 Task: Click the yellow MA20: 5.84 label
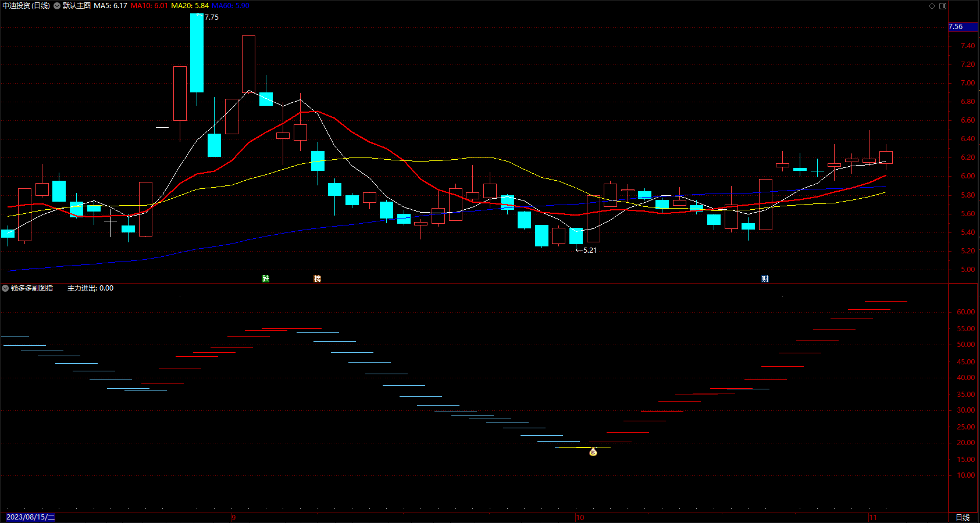(x=190, y=6)
